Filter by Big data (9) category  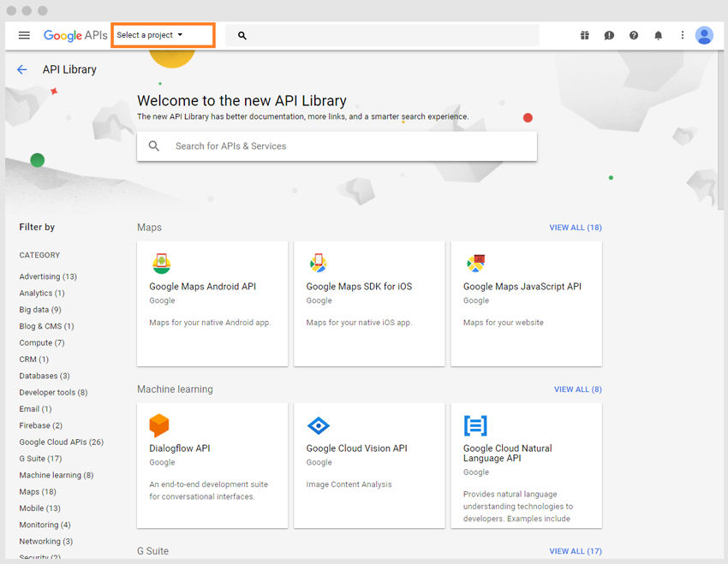[x=40, y=309]
